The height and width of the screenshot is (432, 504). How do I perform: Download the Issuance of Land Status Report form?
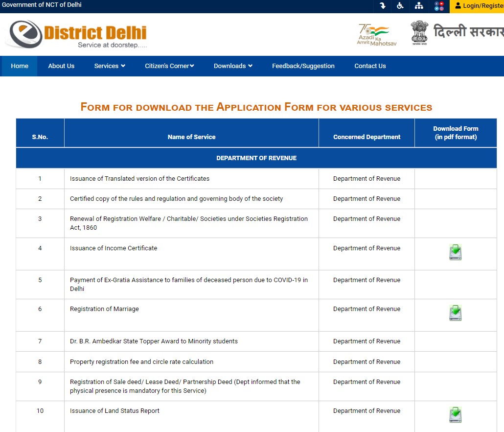(455, 414)
